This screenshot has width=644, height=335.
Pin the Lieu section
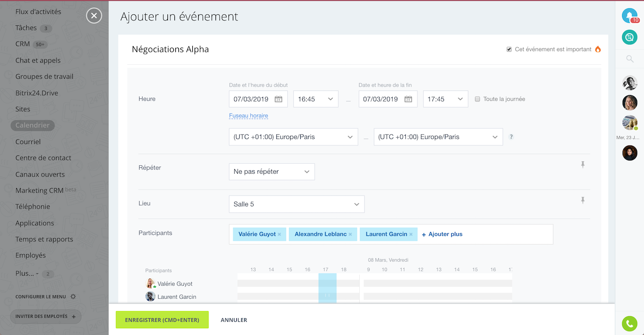(583, 200)
